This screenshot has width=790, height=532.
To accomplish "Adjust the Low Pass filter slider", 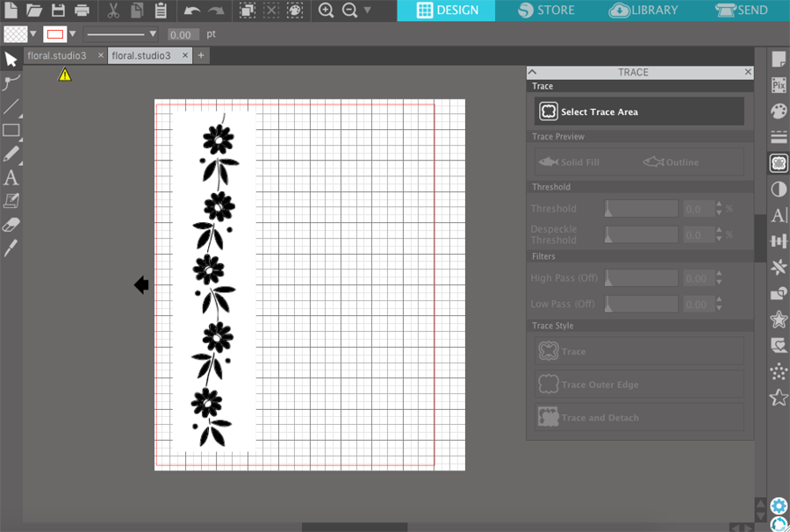I will pos(642,305).
